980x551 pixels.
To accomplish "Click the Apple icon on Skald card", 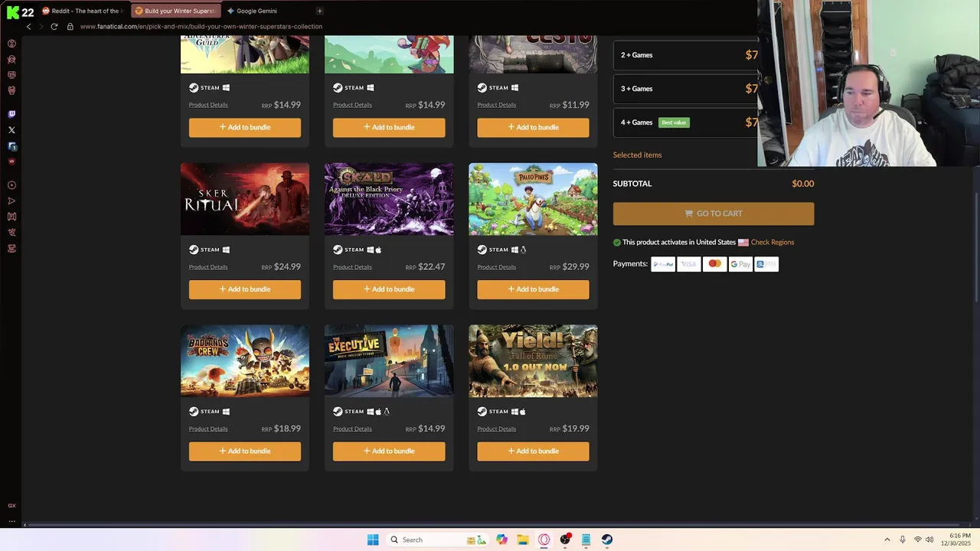I will [x=378, y=249].
